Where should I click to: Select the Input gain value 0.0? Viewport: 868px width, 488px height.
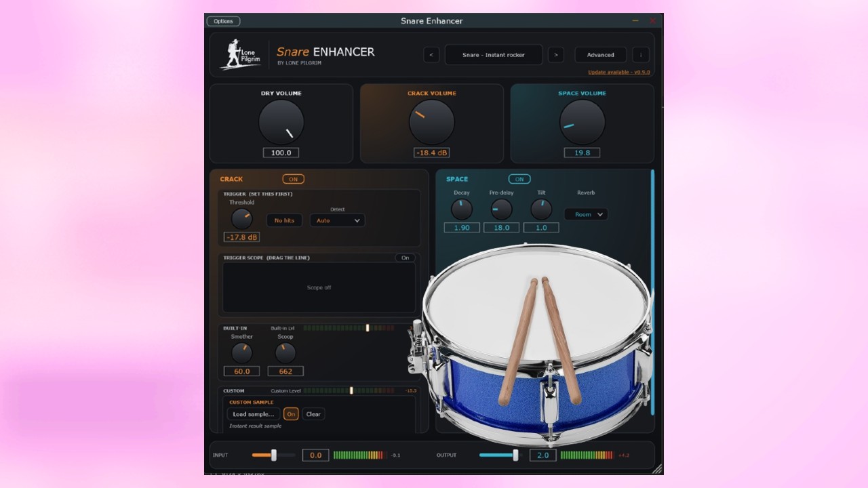coord(316,455)
